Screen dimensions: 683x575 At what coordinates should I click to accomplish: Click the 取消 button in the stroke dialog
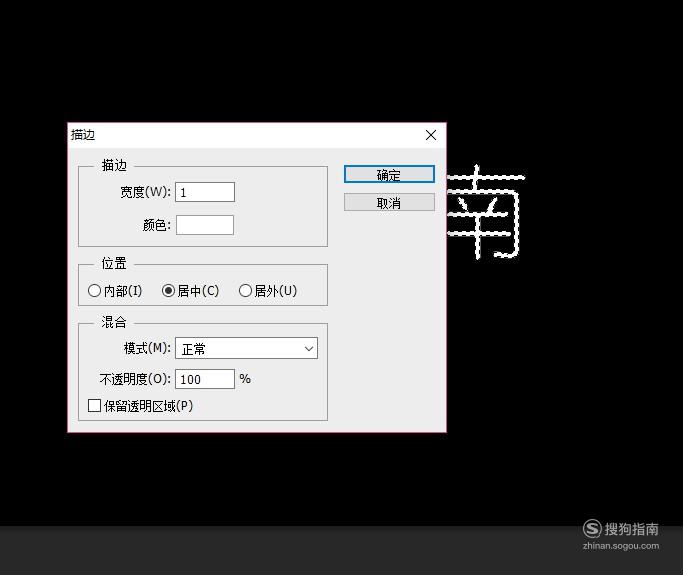pos(389,202)
